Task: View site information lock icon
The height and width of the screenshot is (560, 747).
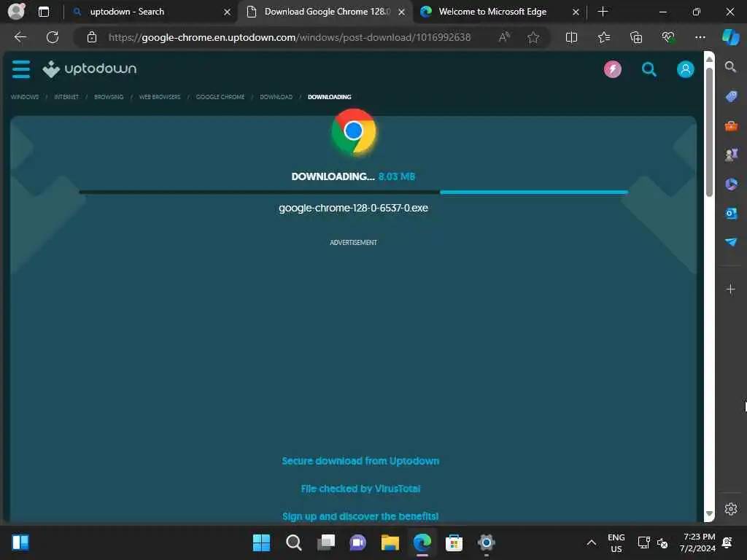Action: coord(92,37)
